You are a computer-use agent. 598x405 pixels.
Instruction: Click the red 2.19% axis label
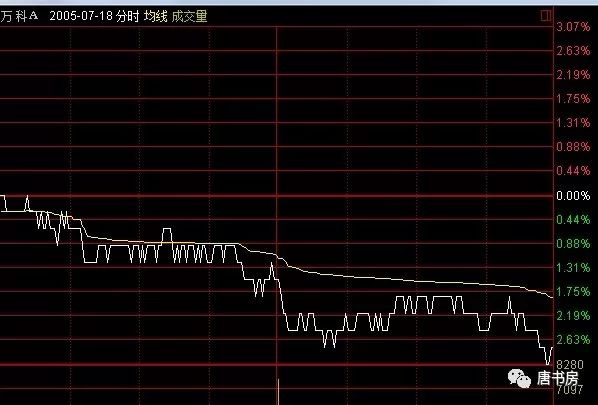(x=573, y=75)
